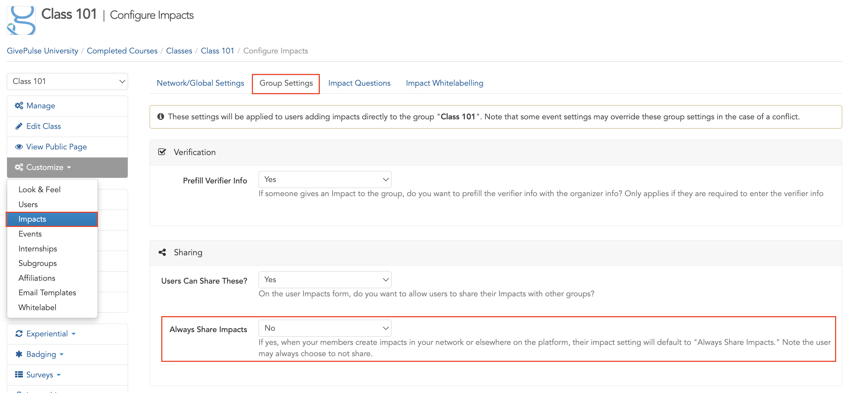Go to GivePulse University breadcrumb
Image resolution: width=868 pixels, height=393 pixels.
click(x=42, y=51)
